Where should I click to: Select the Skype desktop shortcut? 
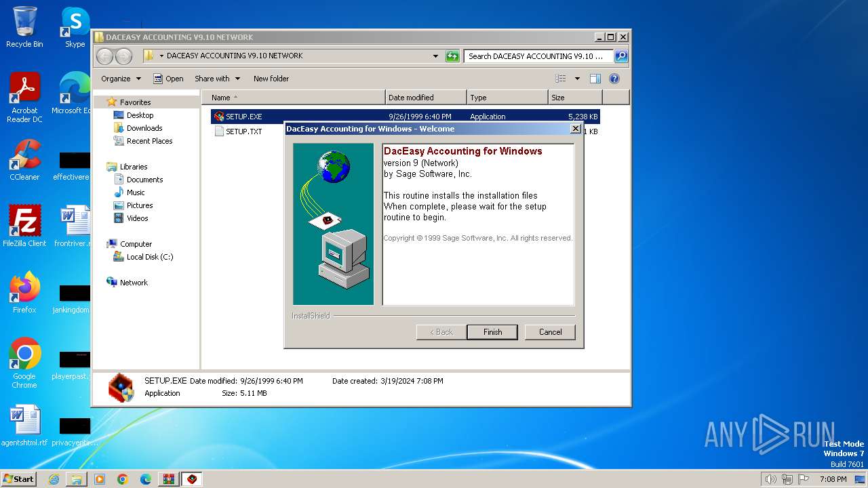click(x=75, y=27)
